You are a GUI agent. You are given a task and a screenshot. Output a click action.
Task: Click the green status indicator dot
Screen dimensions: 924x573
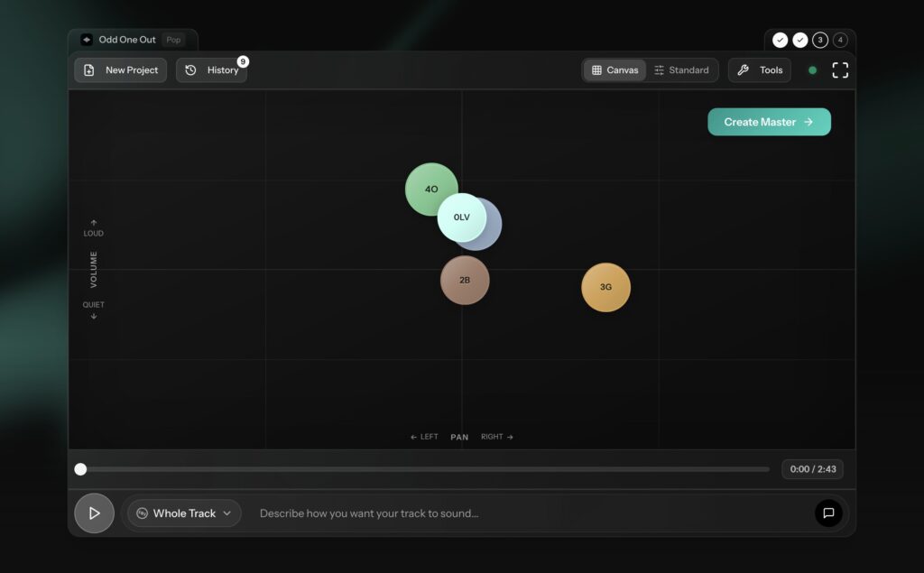tap(811, 69)
